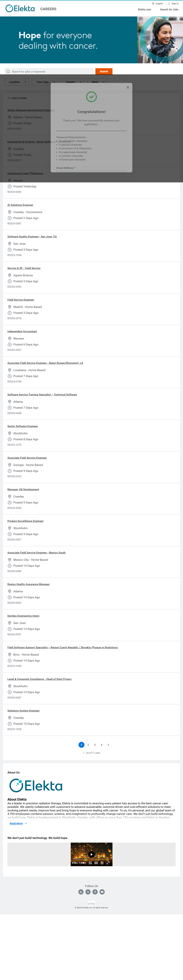Viewport: 183px width, 980px height.
Task: Click the orange Search button
Action: pos(104,72)
